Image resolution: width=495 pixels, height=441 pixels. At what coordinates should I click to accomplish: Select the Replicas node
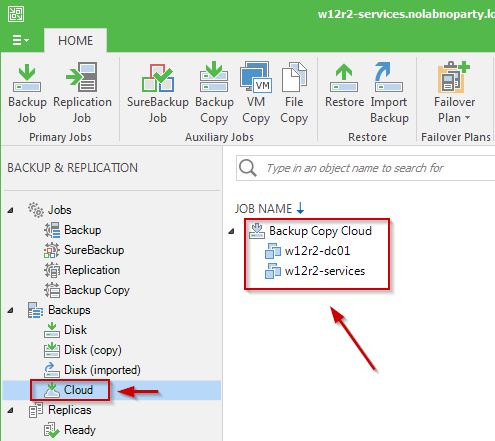[x=70, y=410]
